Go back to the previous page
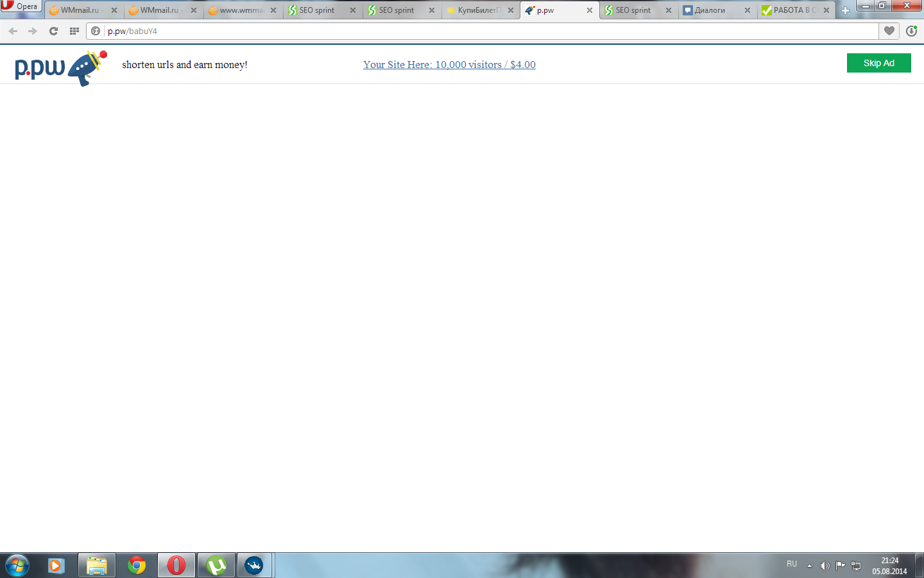The image size is (924, 578). [x=13, y=31]
